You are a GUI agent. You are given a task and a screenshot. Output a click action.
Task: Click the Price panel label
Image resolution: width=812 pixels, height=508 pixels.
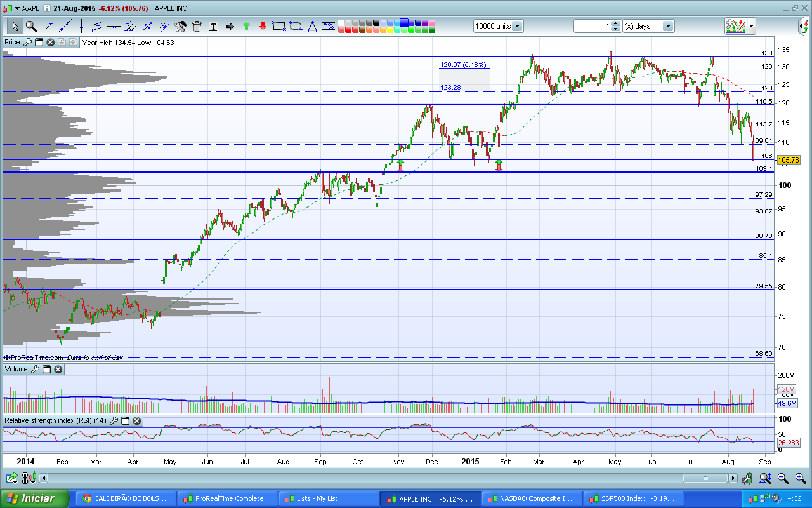click(12, 43)
